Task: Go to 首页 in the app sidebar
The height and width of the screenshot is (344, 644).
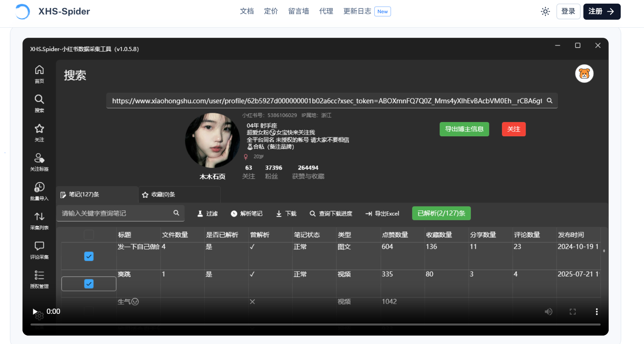Action: click(39, 74)
